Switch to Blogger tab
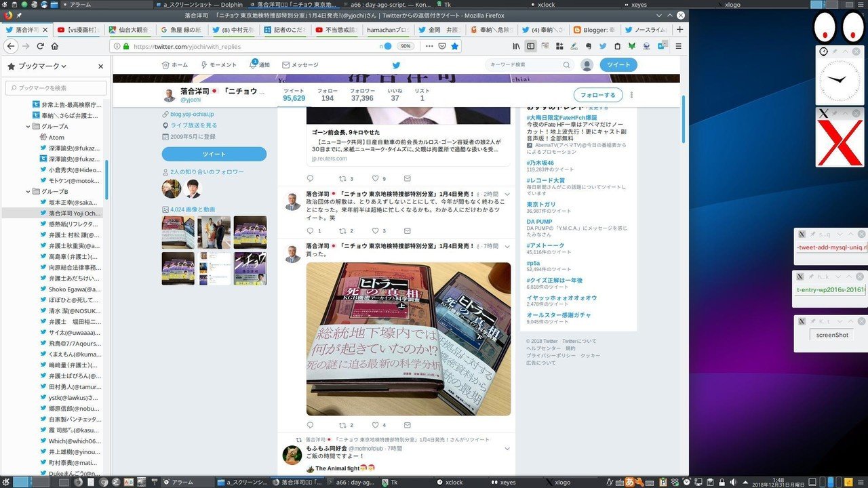 (x=594, y=30)
